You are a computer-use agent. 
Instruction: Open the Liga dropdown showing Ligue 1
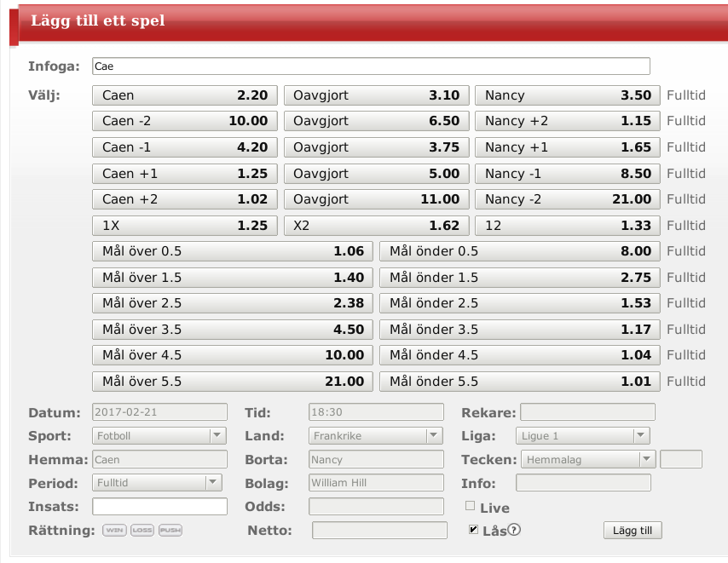[583, 436]
